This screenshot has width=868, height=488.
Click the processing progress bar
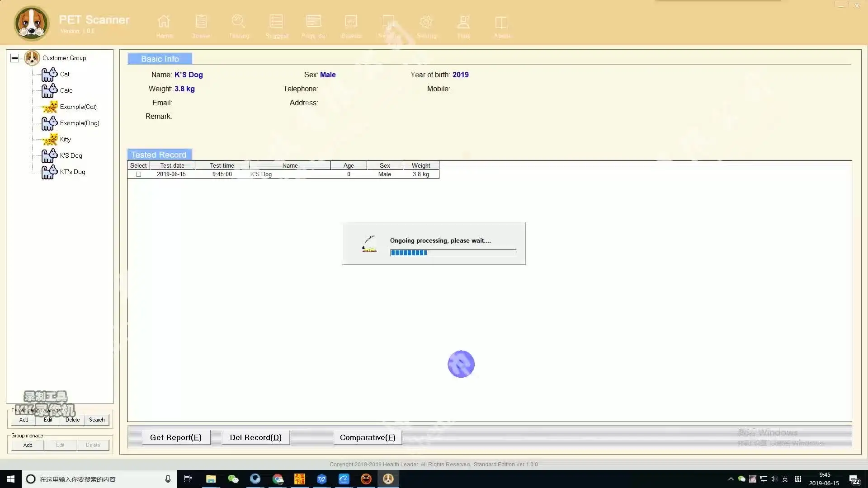[x=453, y=253]
